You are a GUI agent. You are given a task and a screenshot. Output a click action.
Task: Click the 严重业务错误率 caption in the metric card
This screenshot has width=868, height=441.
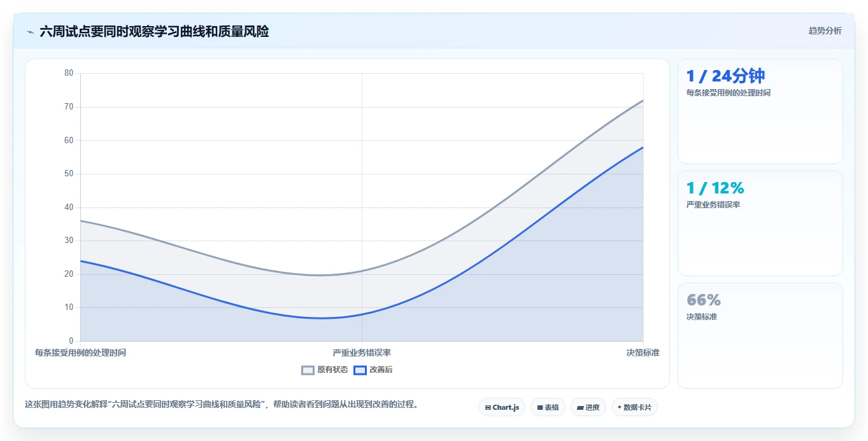pos(713,205)
